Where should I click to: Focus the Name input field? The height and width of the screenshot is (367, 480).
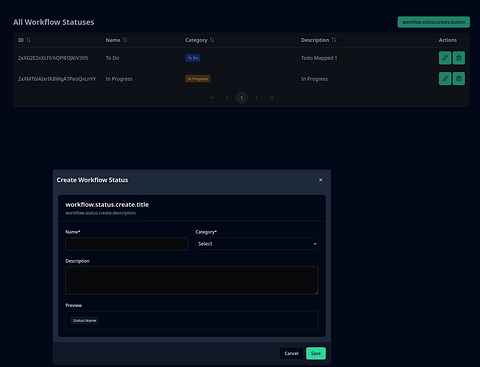click(x=127, y=244)
